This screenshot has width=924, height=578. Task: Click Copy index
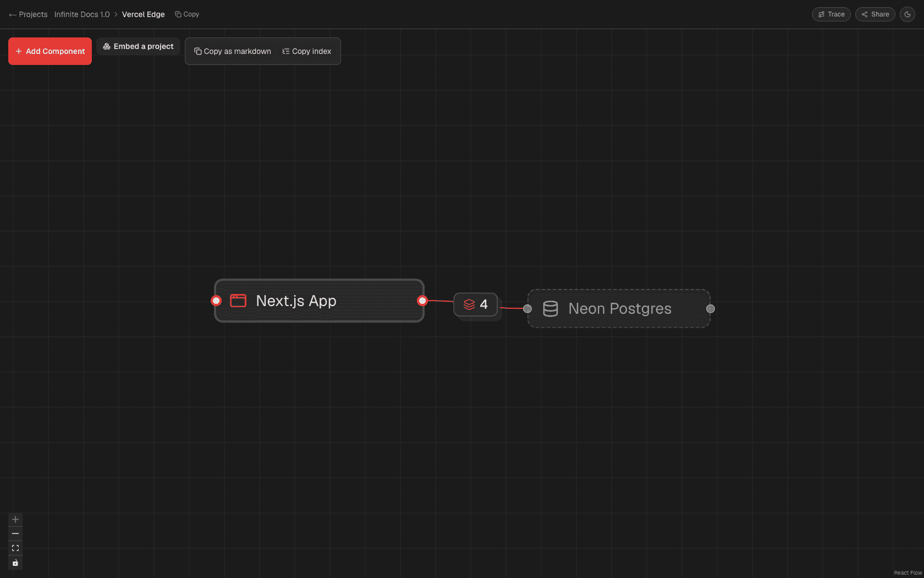coord(307,51)
